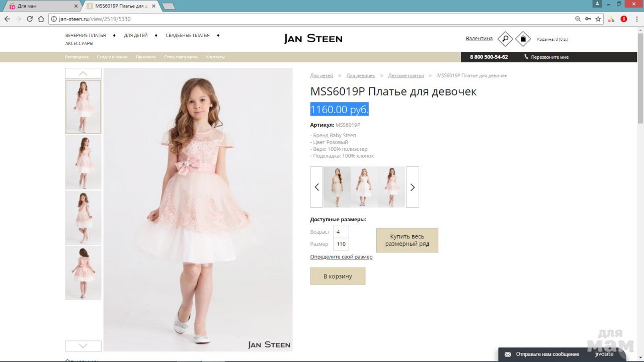
Task: Bookmark this page with star icon
Action: click(x=598, y=19)
